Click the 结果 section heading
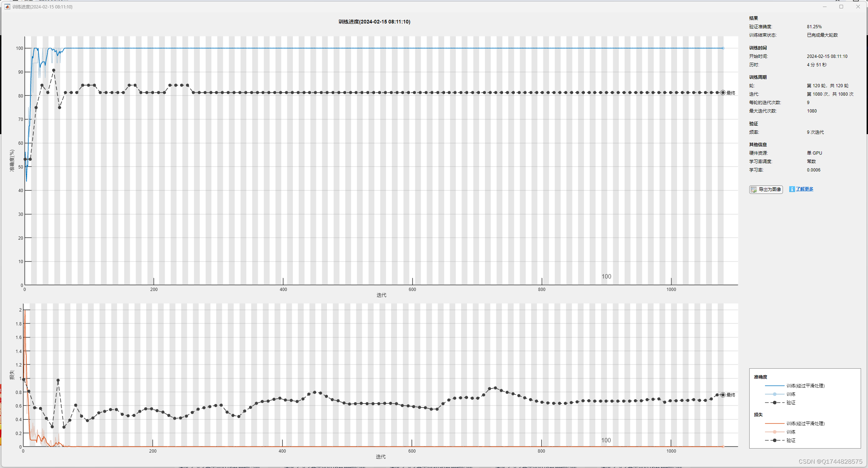The image size is (868, 468). [x=753, y=18]
